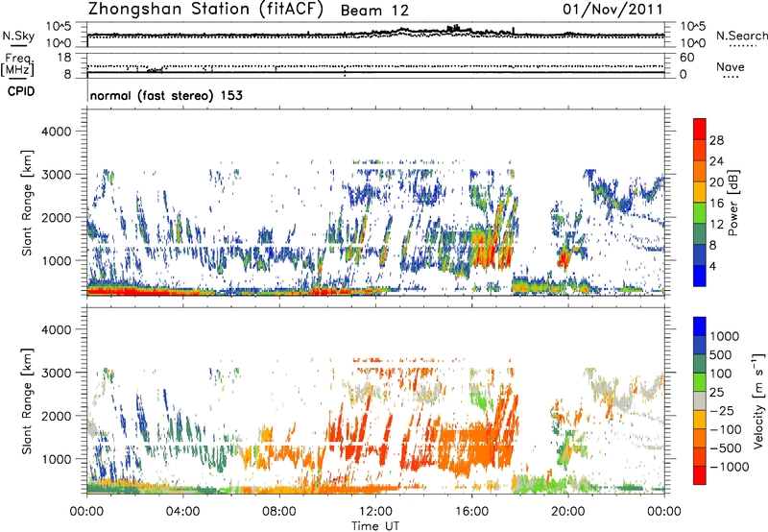Select the "60" Nave axis tick
The height and width of the screenshot is (532, 768).
tap(686, 58)
